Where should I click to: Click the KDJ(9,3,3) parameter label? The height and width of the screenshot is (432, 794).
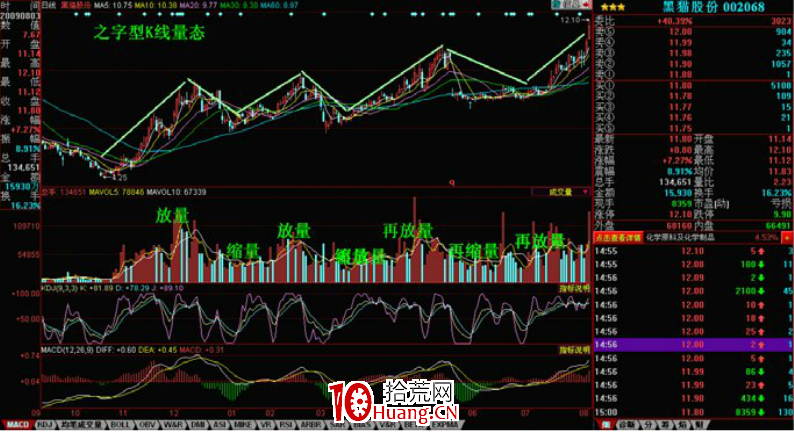[x=59, y=288]
